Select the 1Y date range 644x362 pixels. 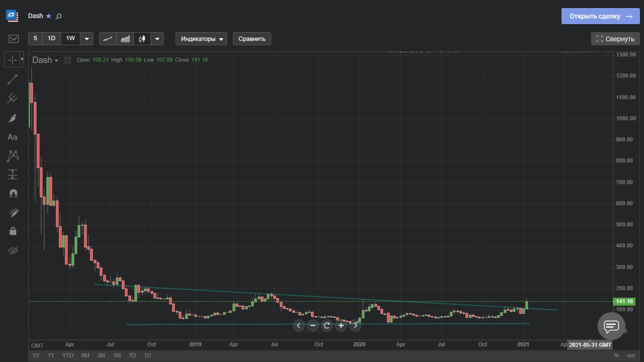point(51,355)
